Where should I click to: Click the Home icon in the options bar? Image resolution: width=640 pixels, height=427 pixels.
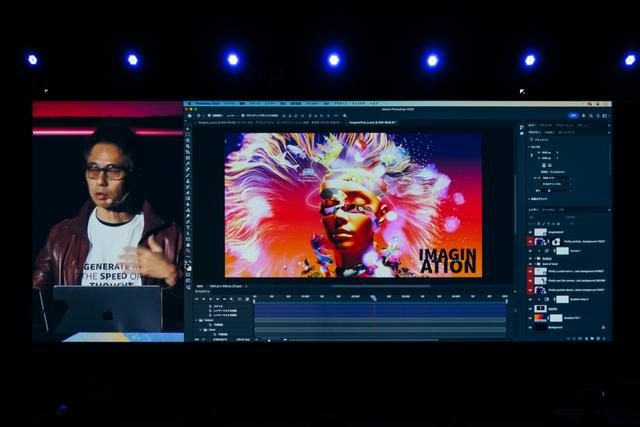point(188,116)
